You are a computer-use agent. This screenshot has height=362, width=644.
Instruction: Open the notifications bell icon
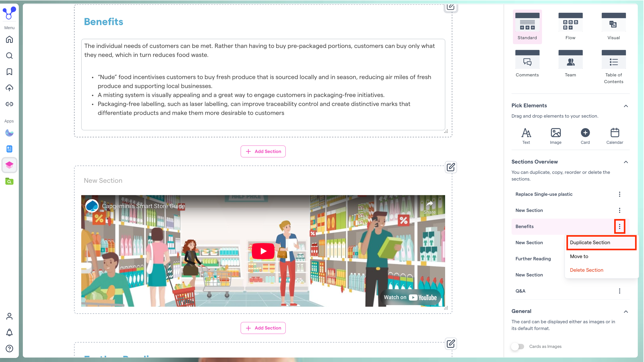point(9,332)
